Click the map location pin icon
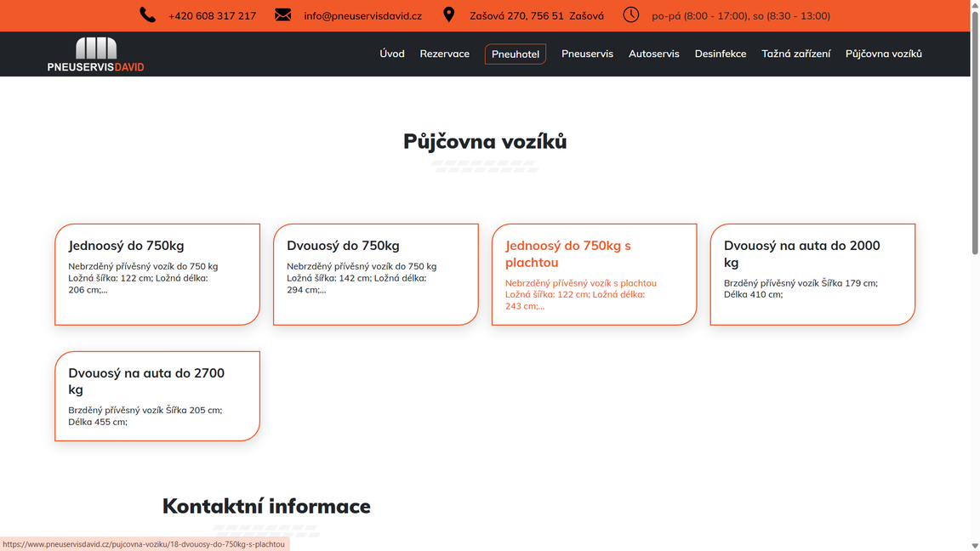Image resolution: width=980 pixels, height=551 pixels. 449,15
